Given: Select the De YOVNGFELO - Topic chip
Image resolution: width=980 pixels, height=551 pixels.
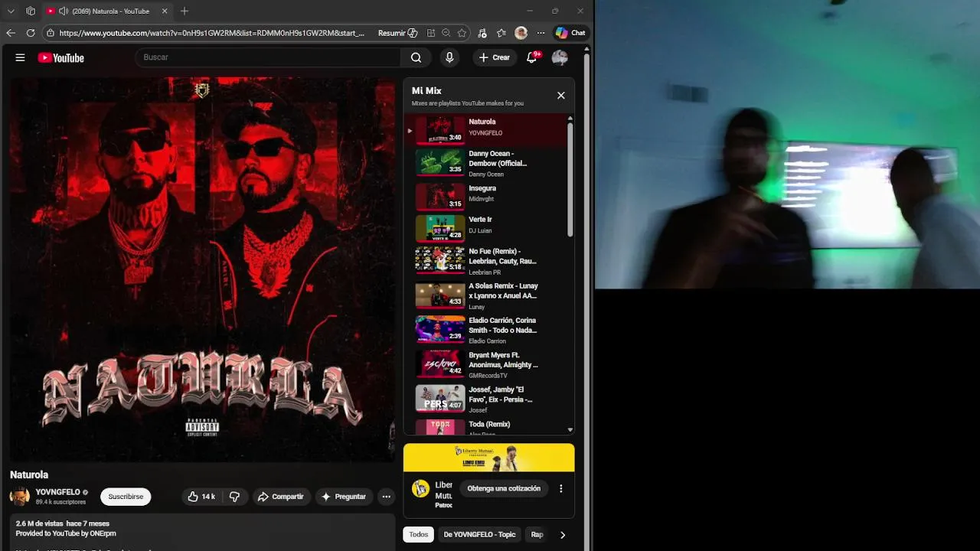Looking at the screenshot, I should point(479,535).
